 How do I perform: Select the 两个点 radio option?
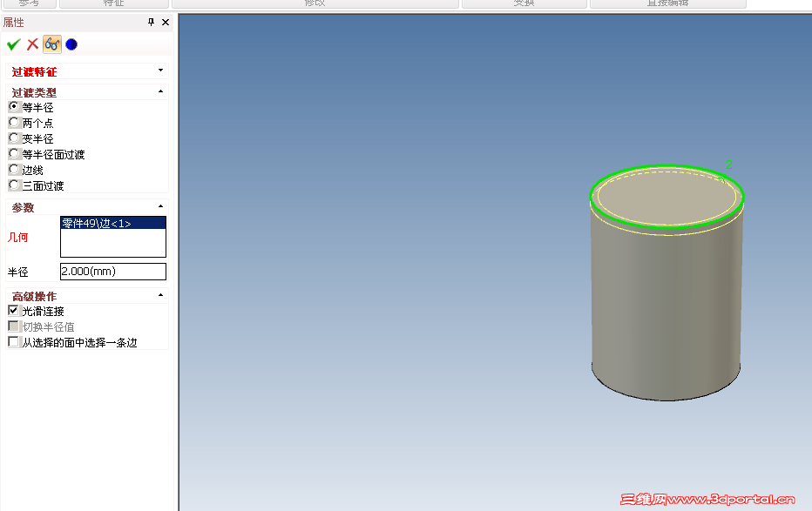[14, 123]
